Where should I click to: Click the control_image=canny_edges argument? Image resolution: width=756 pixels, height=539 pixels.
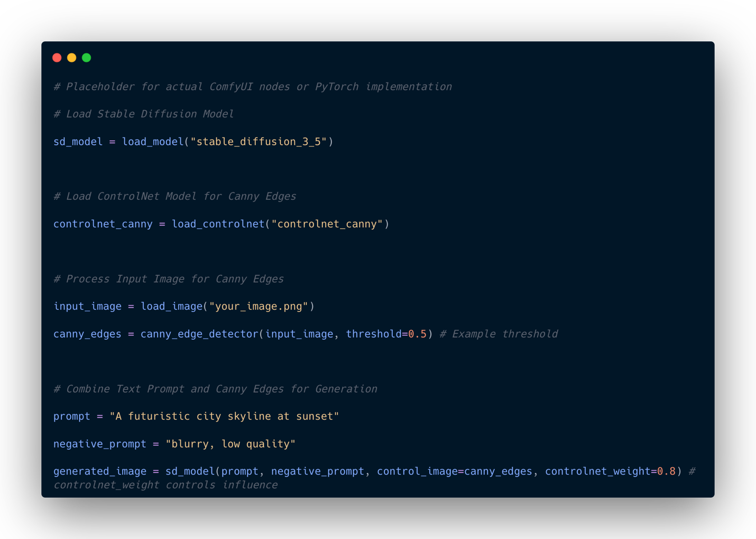455,471
